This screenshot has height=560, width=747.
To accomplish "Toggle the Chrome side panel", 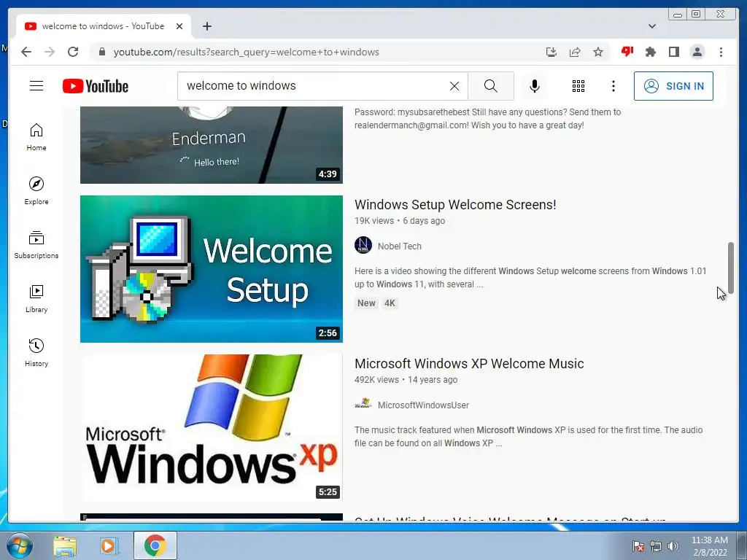I will pyautogui.click(x=673, y=52).
